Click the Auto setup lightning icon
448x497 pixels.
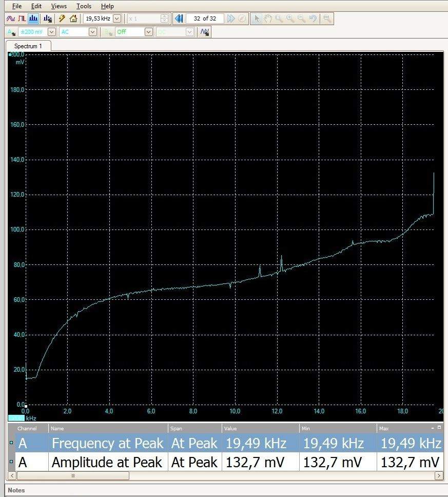pos(62,18)
